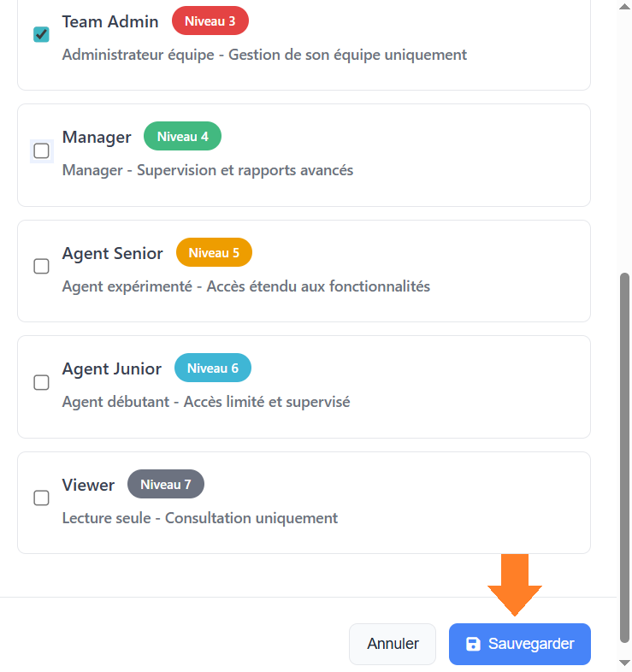The image size is (632, 672).
Task: Click the Viewer role title
Action: coord(88,485)
